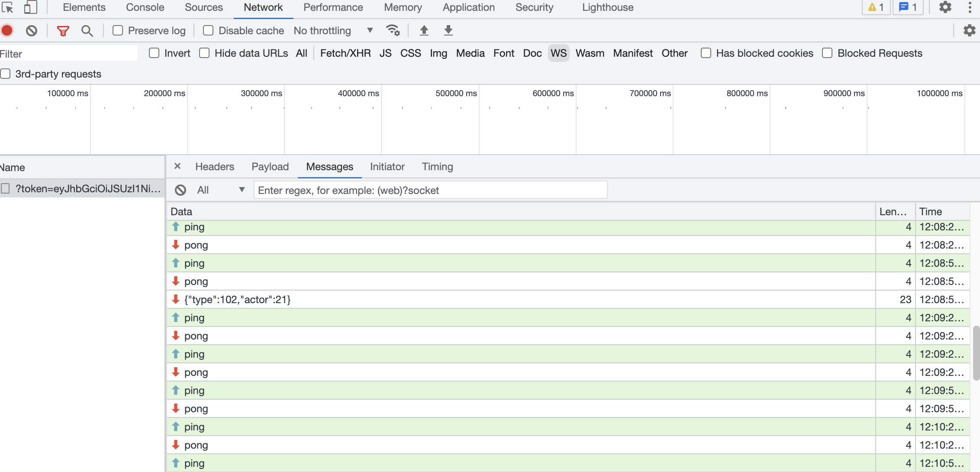
Task: Select the token WebSocket request
Action: 88,188
